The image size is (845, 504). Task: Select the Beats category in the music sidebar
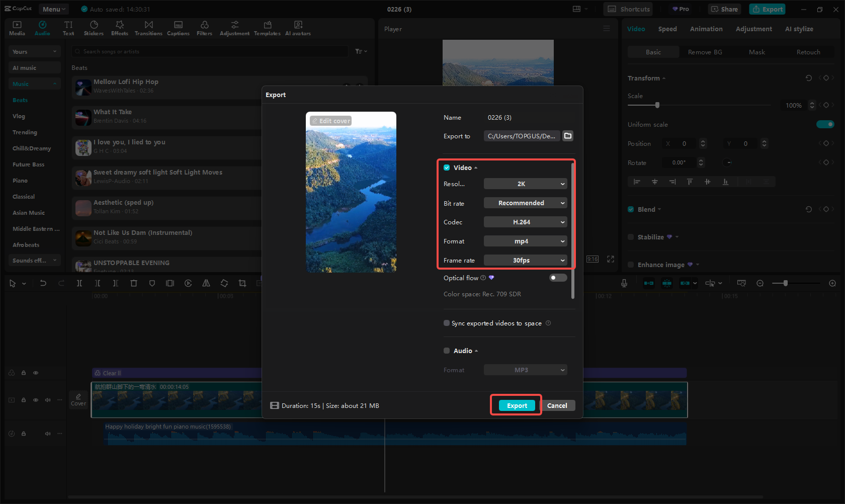pyautogui.click(x=20, y=100)
